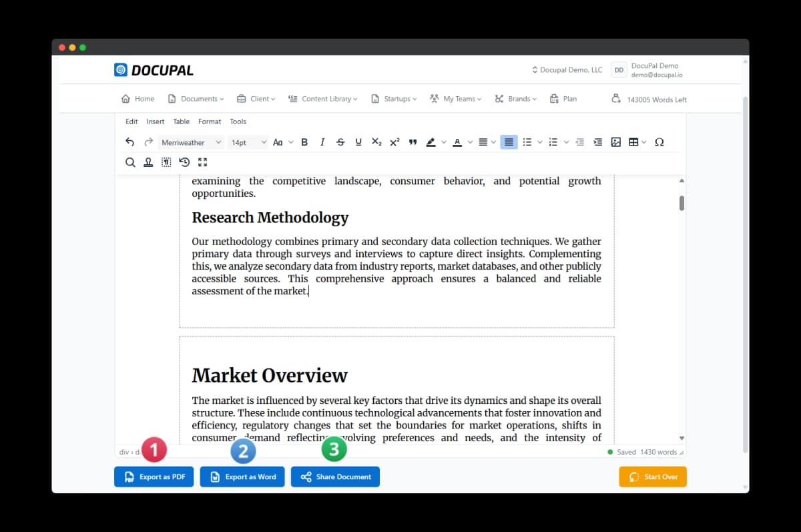Viewport: 801px width, 532px height.
Task: Open the Format menu
Action: coord(209,121)
